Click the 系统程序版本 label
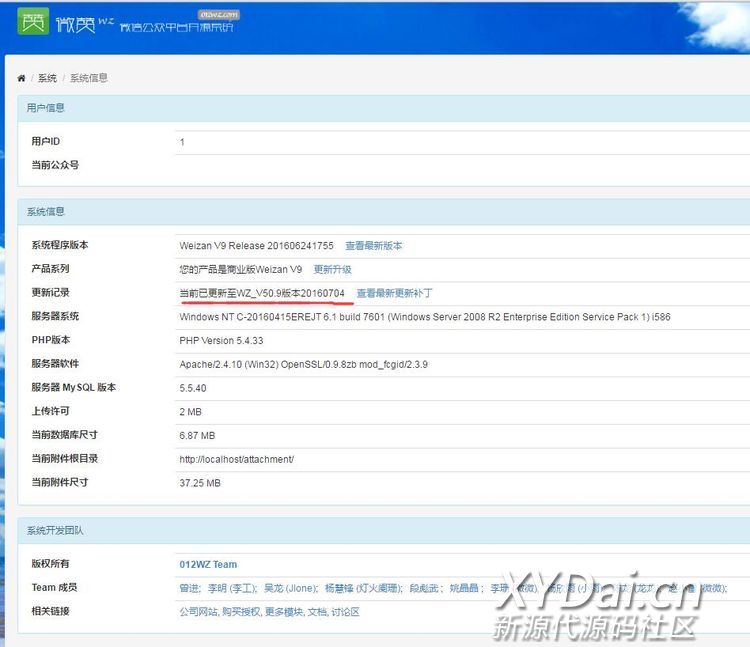Image resolution: width=750 pixels, height=647 pixels. click(60, 245)
